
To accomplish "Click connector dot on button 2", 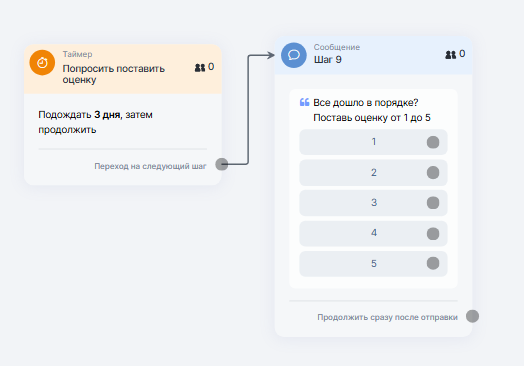I will (433, 173).
